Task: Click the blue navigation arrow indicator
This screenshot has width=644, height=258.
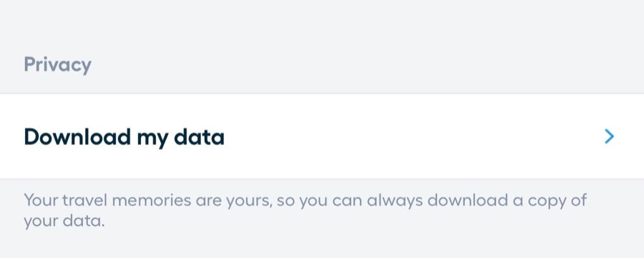Action: click(x=609, y=137)
